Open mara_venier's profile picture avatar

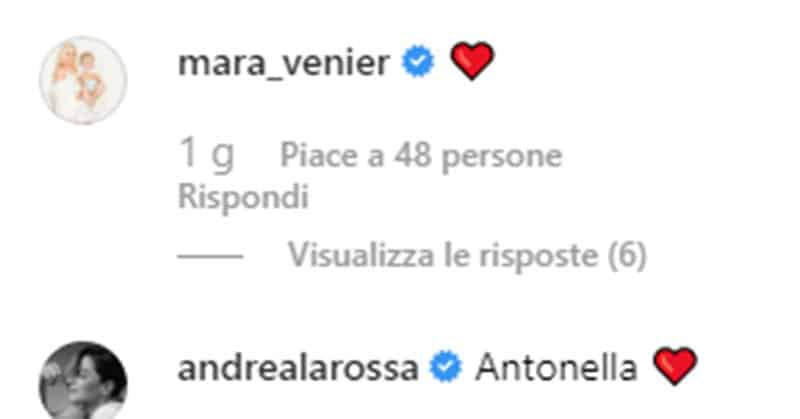pos(84,80)
